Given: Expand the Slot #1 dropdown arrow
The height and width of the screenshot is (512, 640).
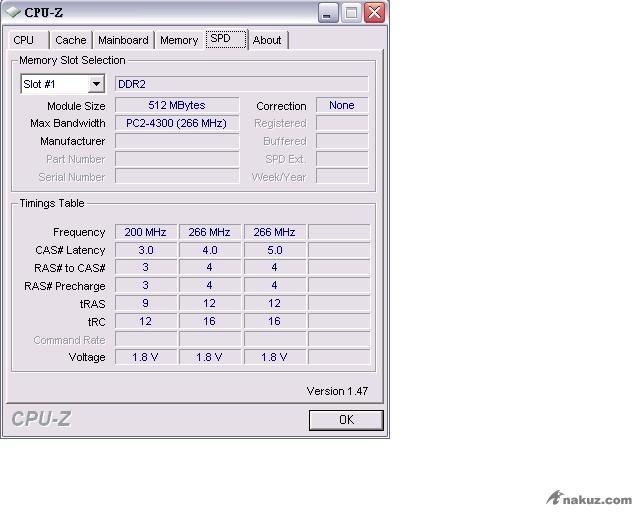Looking at the screenshot, I should 96,85.
